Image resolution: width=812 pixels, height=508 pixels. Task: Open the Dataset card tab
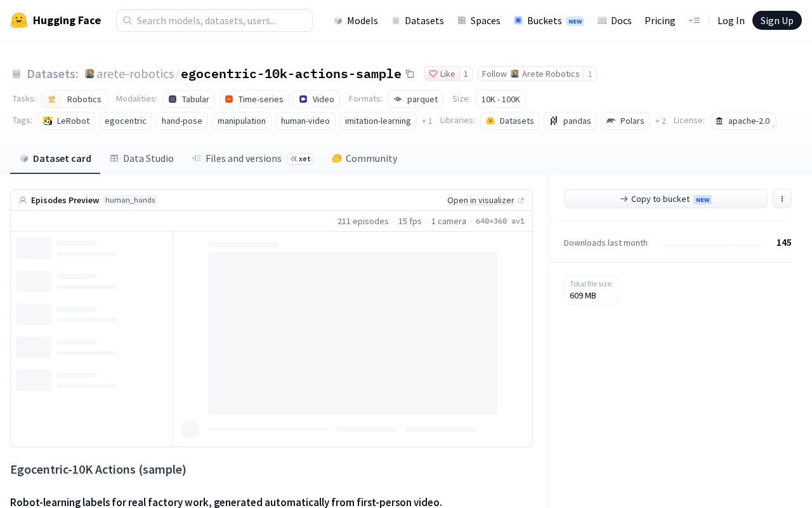[55, 158]
